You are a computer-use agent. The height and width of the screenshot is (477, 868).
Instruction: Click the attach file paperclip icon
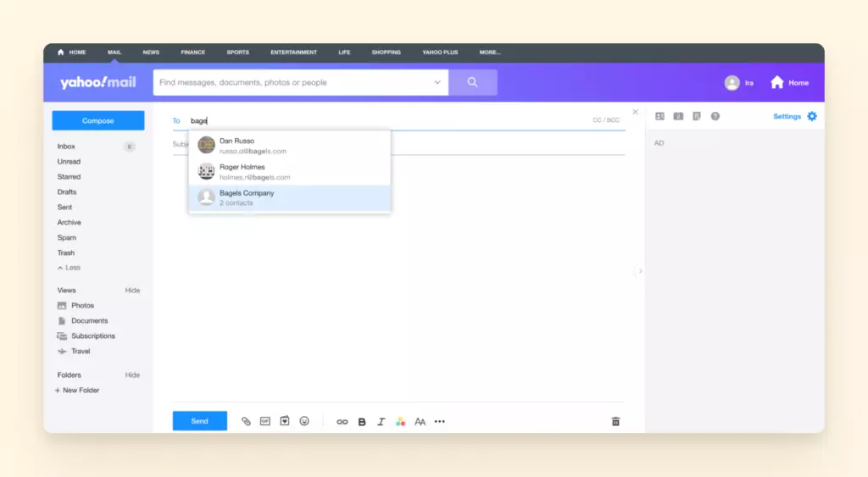[x=246, y=422]
